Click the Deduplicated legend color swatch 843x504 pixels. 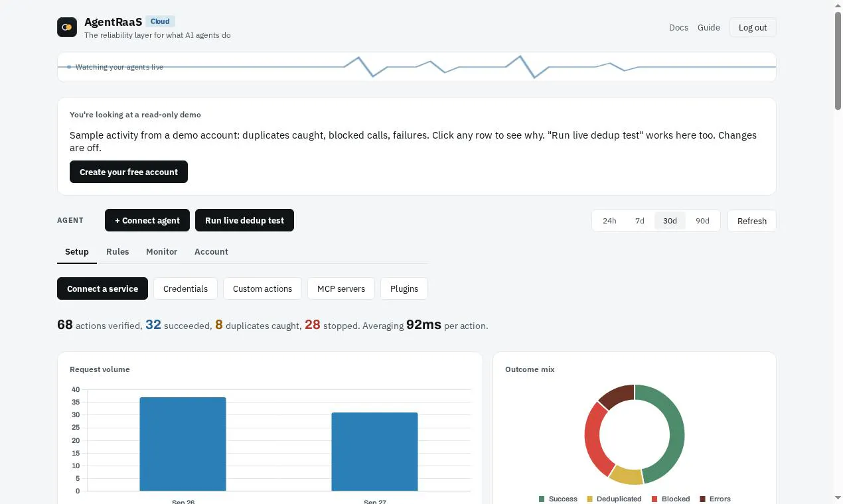589,499
